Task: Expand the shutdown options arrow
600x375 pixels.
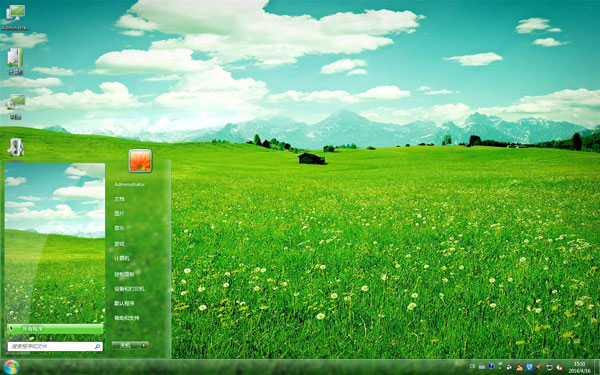Action: click(x=144, y=345)
